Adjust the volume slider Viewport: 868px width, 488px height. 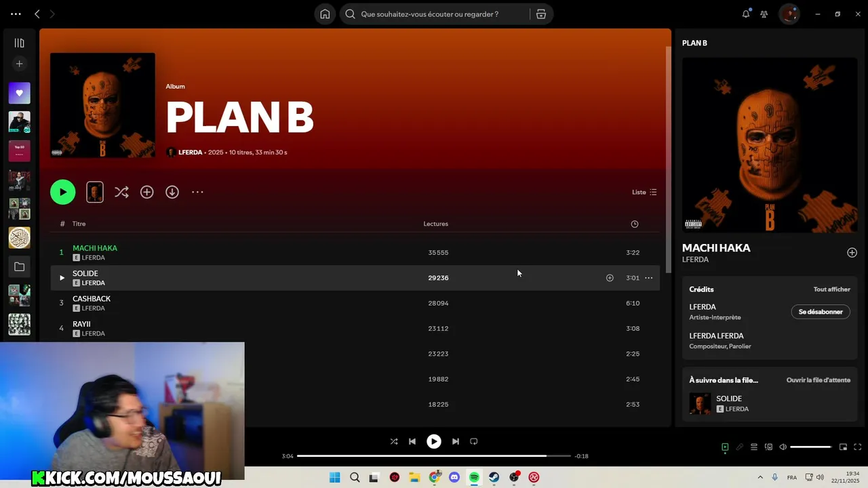coord(811,447)
